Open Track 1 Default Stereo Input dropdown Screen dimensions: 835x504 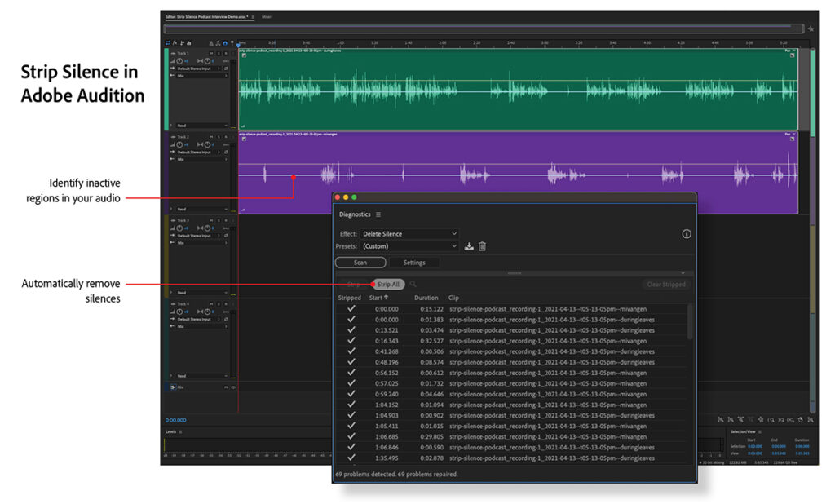point(199,69)
